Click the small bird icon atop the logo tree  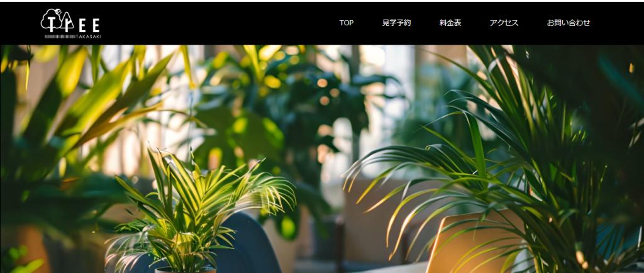click(x=58, y=11)
